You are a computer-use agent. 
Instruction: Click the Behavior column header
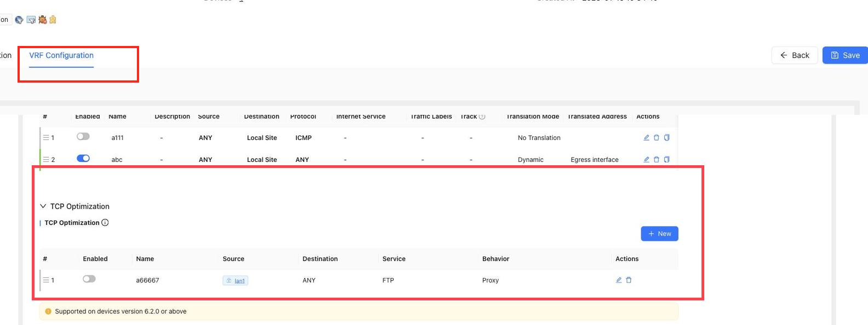(x=496, y=259)
